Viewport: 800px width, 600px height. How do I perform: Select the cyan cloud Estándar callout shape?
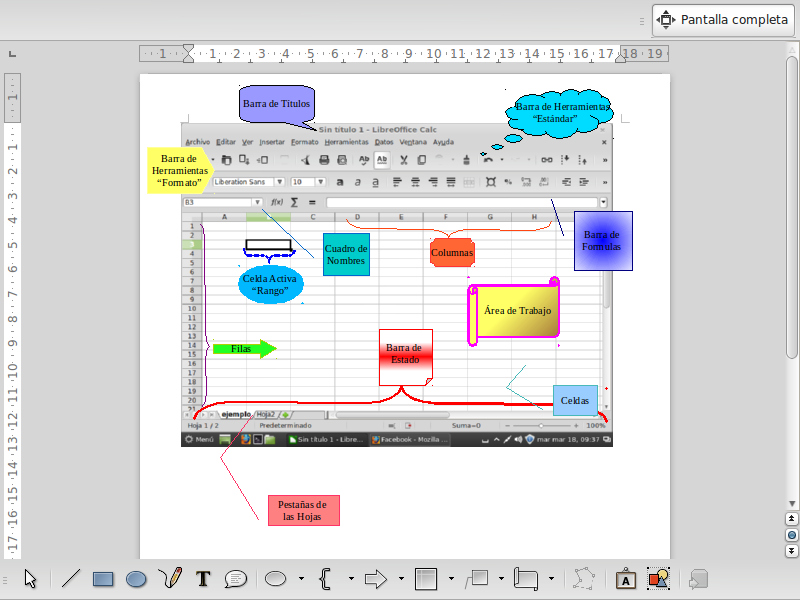coord(560,113)
